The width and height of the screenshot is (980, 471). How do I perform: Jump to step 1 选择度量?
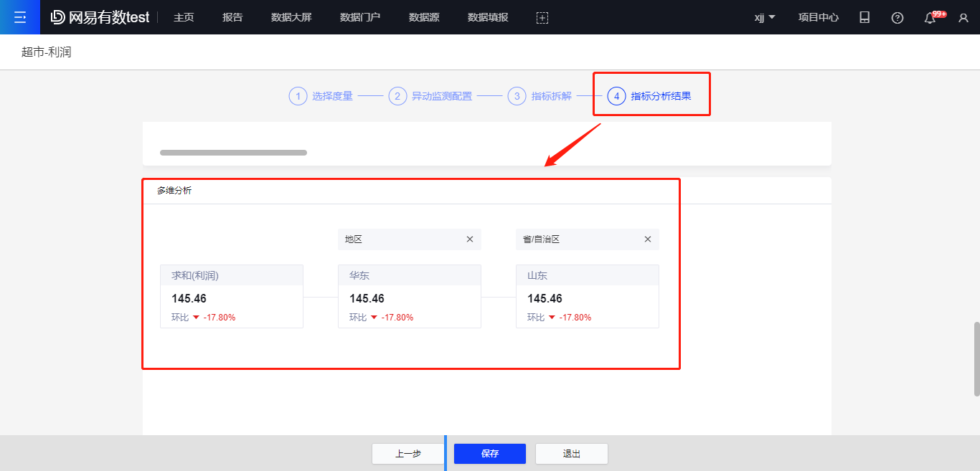[321, 96]
